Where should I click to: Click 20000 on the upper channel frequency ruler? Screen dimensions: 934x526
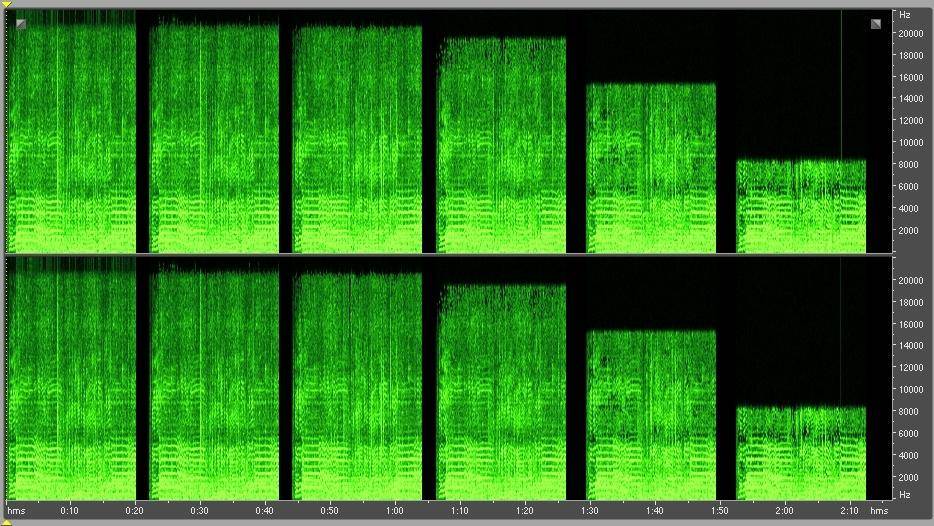[909, 33]
